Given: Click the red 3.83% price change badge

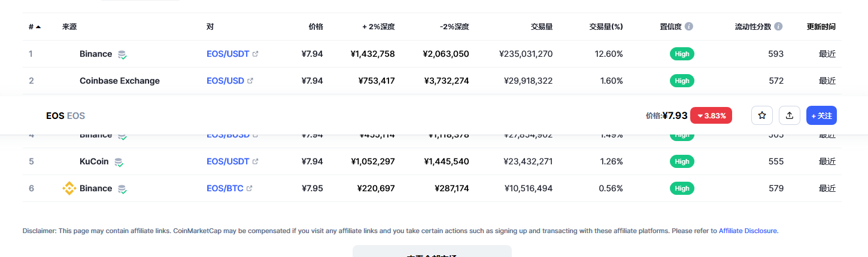Looking at the screenshot, I should pos(711,116).
